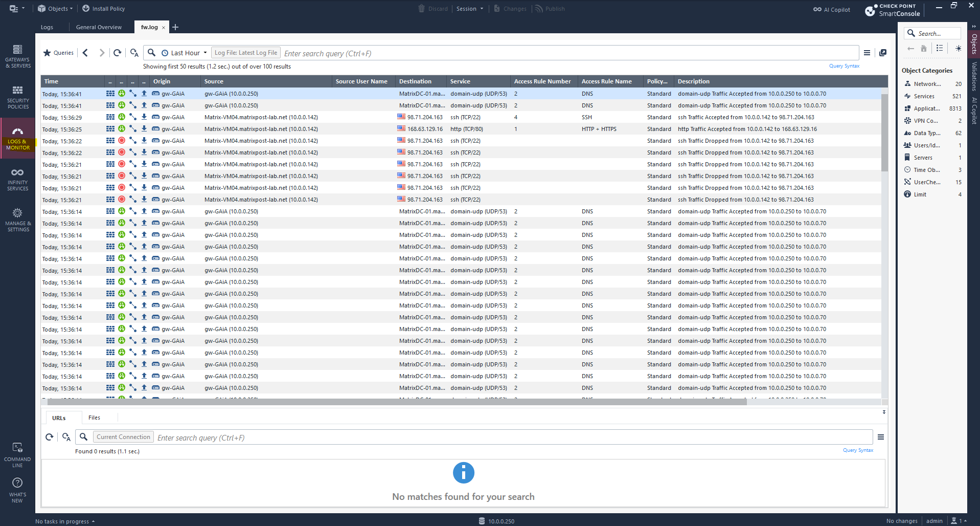980x526 pixels.
Task: Click the URLs pane search magnifier
Action: point(84,437)
